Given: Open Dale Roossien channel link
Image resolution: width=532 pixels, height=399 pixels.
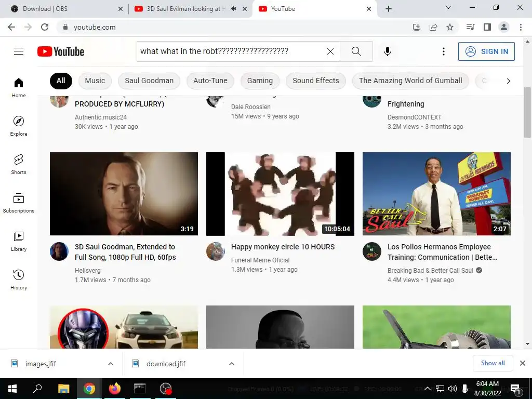Looking at the screenshot, I should 251,107.
